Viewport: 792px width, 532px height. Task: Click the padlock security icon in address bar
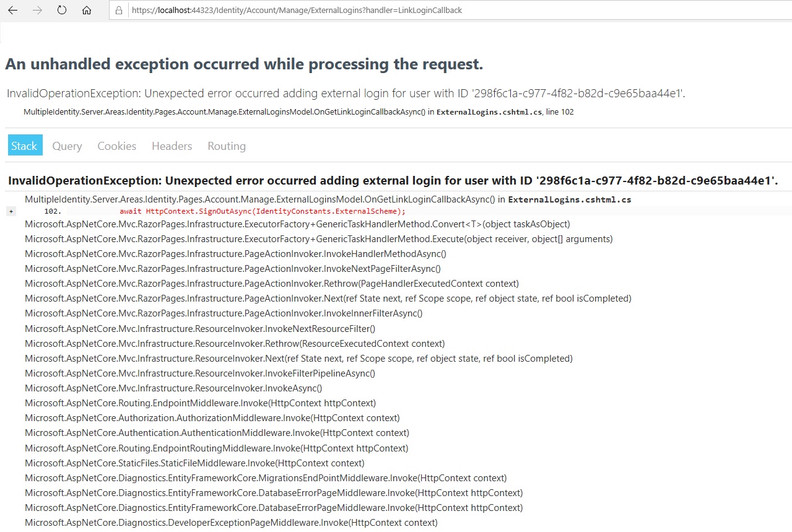tap(118, 10)
